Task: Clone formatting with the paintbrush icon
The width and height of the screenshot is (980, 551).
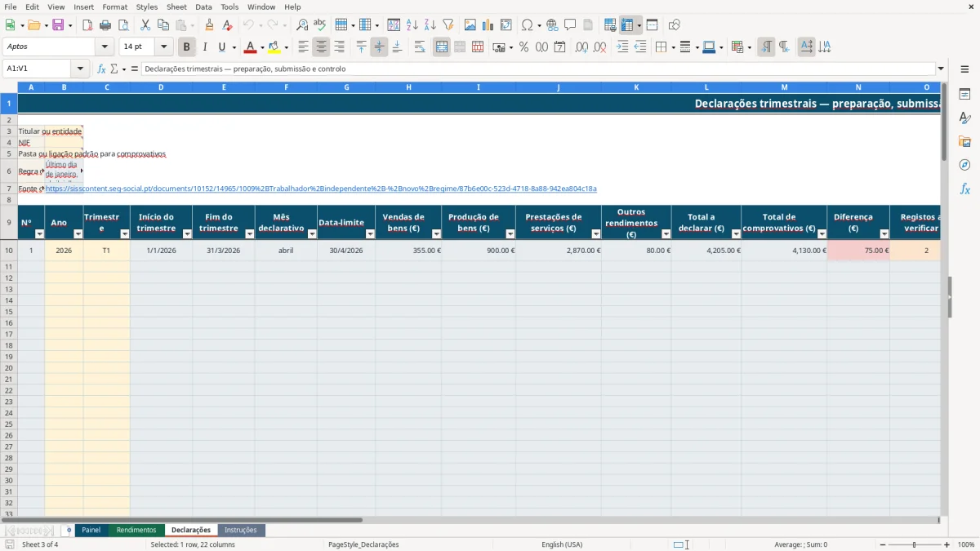Action: 209,25
